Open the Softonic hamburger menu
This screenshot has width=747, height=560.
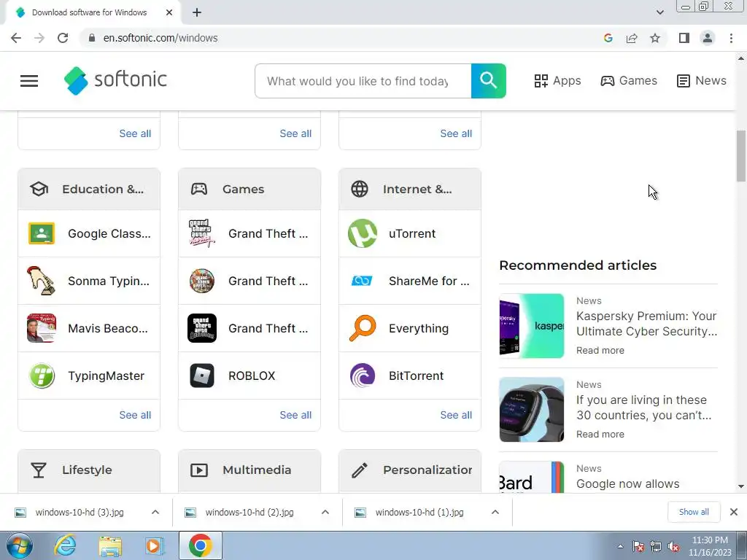point(29,81)
